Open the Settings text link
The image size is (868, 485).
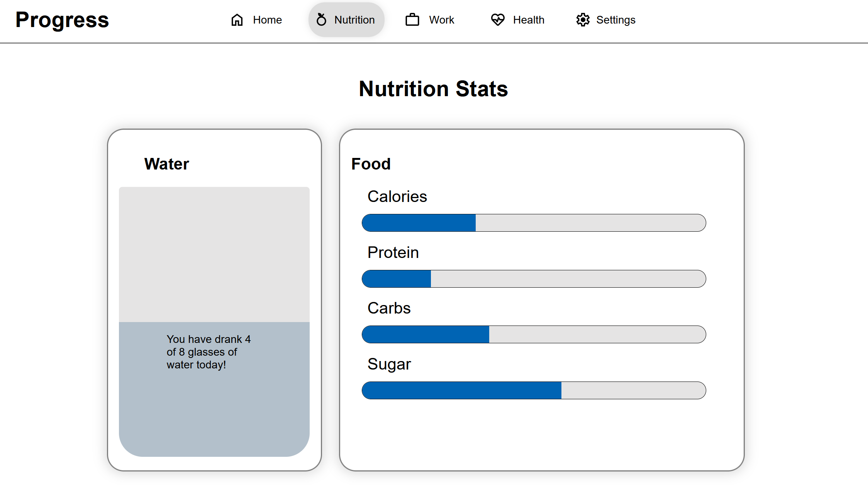615,20
